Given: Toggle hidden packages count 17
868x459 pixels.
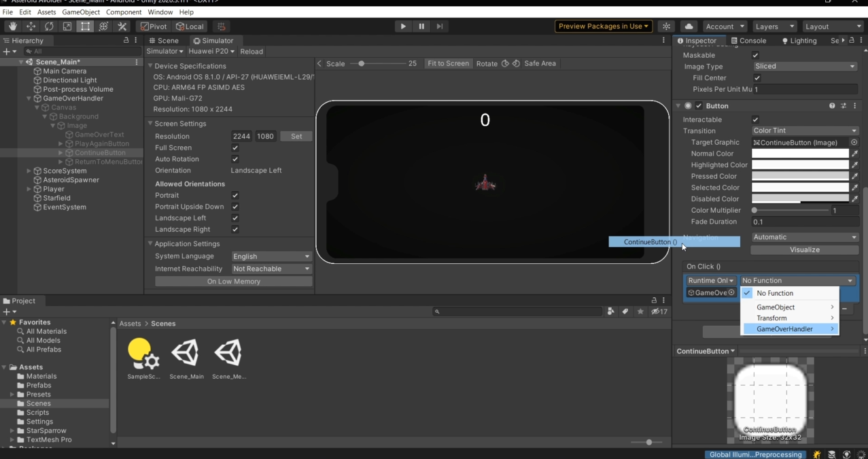Looking at the screenshot, I should pyautogui.click(x=659, y=311).
